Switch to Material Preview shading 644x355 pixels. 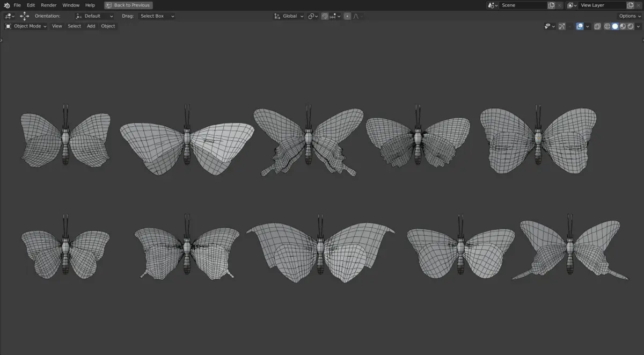tap(623, 26)
